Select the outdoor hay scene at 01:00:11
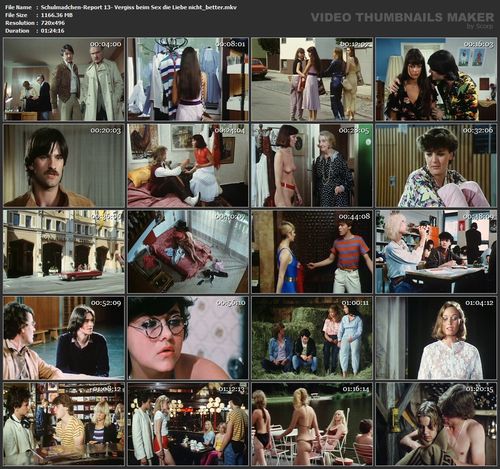This screenshot has width=500, height=469. pyautogui.click(x=312, y=338)
